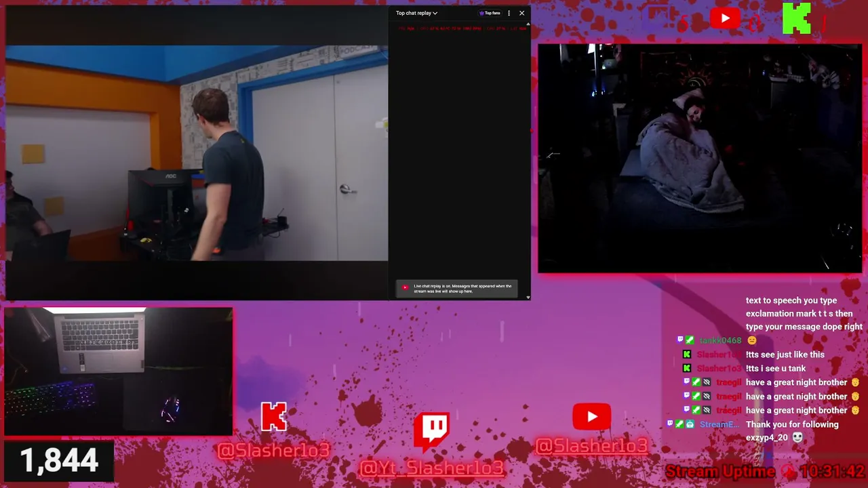Click the robot badge beside StreamE...
Image resolution: width=868 pixels, height=488 pixels.
tap(690, 424)
